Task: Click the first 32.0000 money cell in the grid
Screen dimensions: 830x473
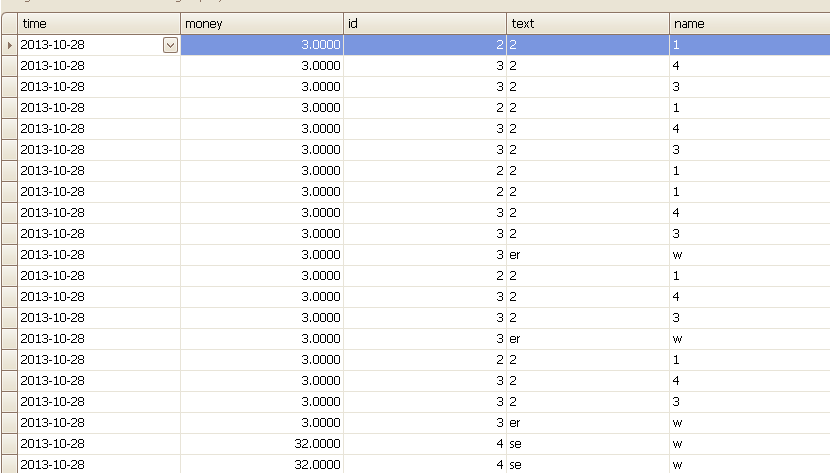Action: pyautogui.click(x=262, y=444)
